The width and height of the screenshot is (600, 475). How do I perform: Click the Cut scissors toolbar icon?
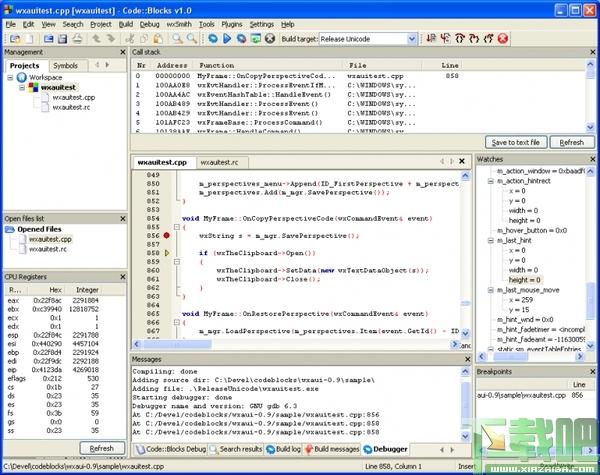[x=129, y=39]
